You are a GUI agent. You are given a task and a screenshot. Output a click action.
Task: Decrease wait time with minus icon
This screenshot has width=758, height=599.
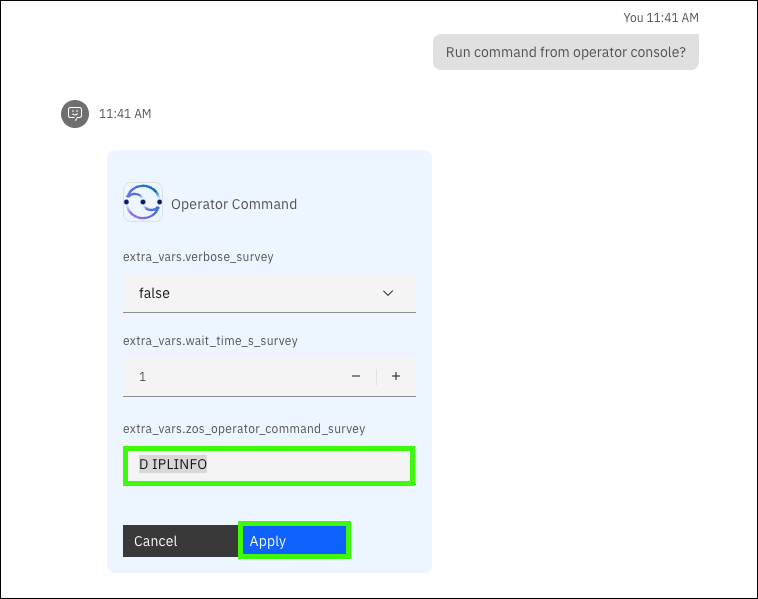coord(356,377)
